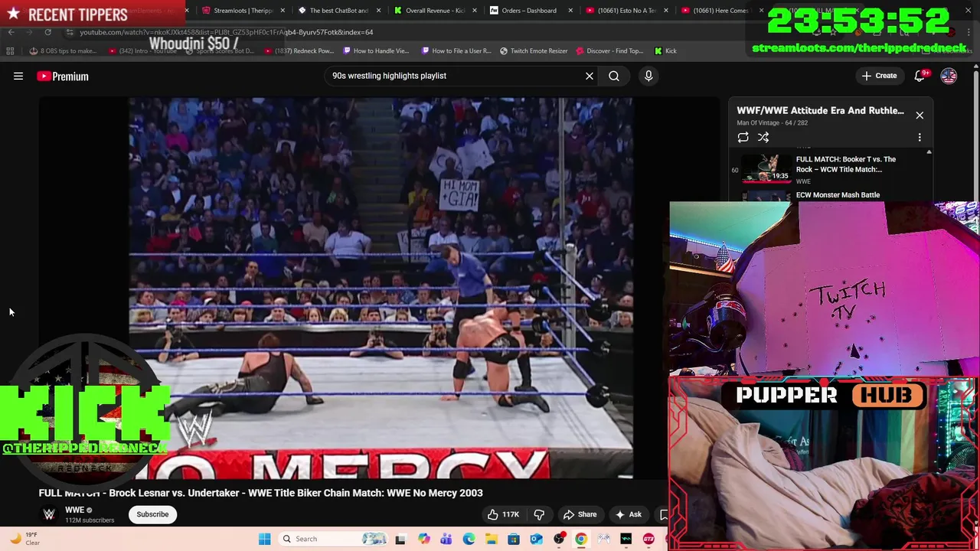This screenshot has height=551, width=980.
Task: Open Microsoft Store on the taskbar
Action: click(x=514, y=539)
